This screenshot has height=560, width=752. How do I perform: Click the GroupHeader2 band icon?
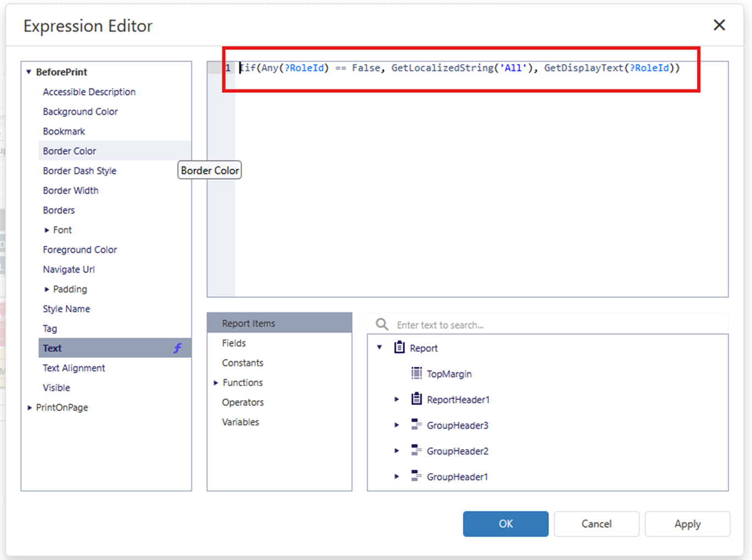(417, 451)
